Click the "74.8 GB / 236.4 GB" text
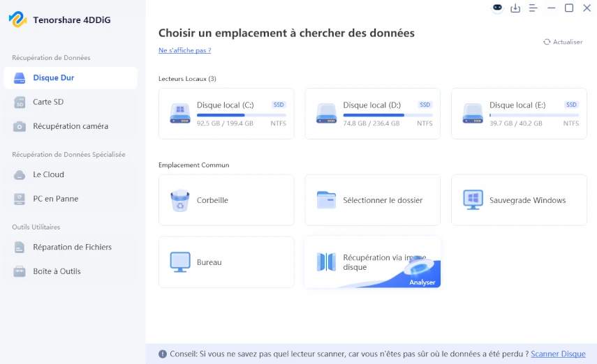 coord(371,123)
